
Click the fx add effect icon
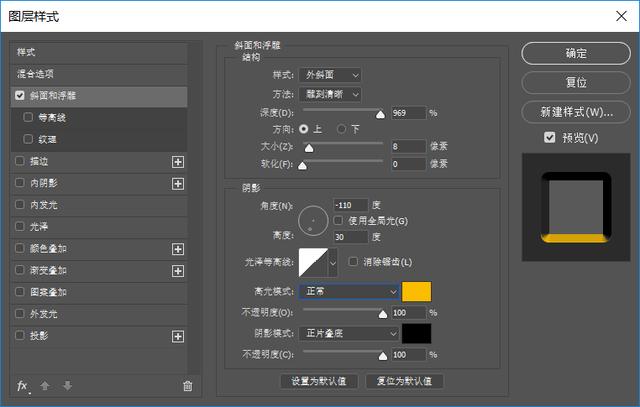22,386
